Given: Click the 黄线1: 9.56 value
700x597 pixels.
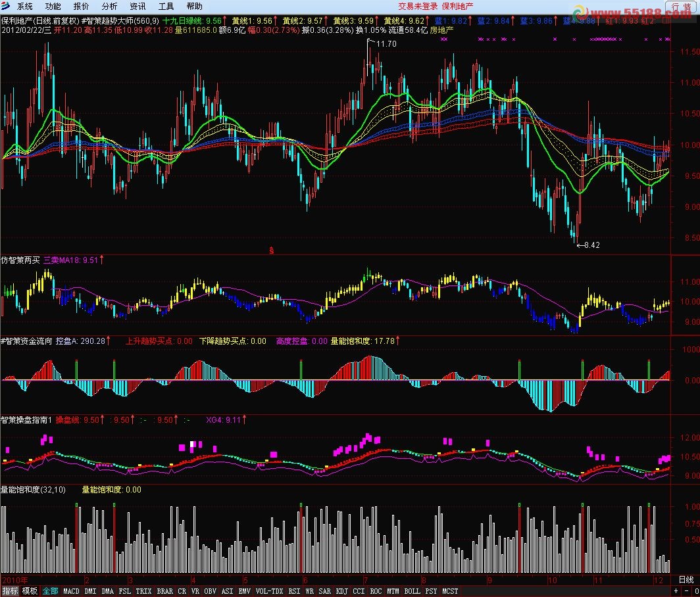Looking at the screenshot, I should [252, 20].
